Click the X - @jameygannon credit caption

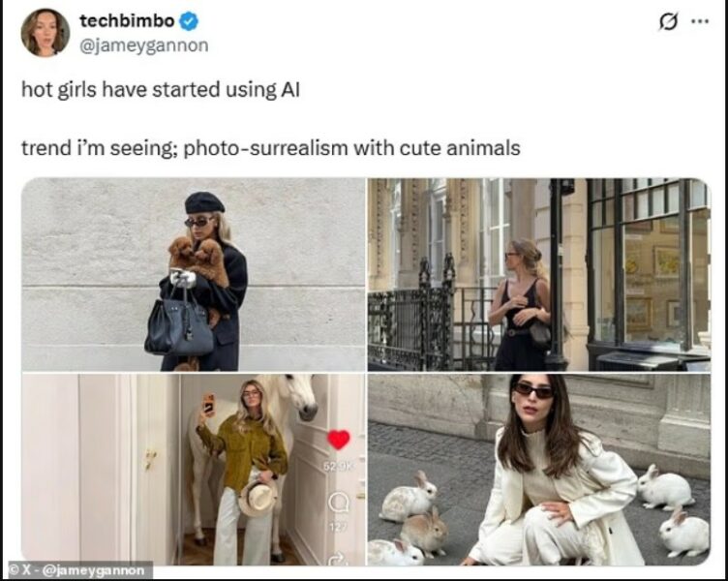coord(77,570)
